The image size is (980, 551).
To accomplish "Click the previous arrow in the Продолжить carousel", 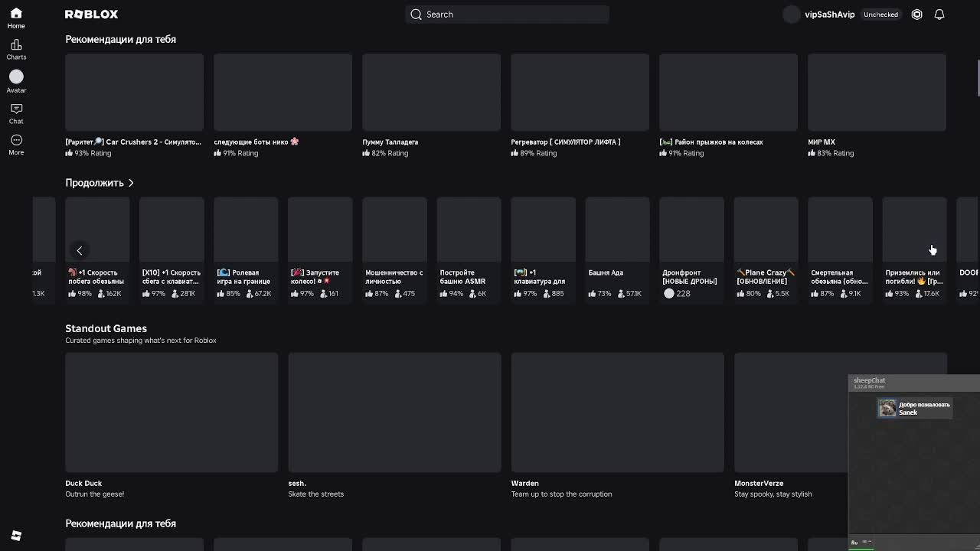I will click(79, 250).
